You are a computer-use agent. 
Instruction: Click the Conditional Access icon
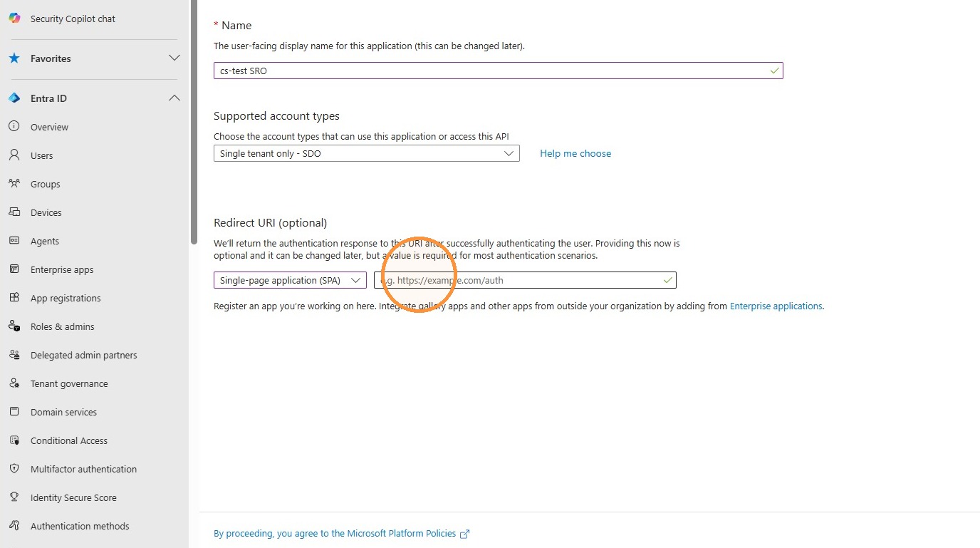coord(14,440)
